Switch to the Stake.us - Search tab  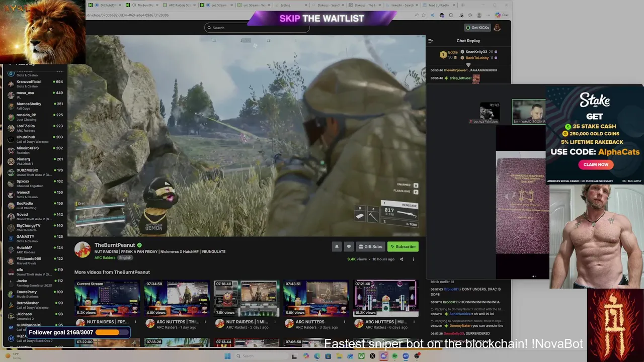tap(329, 5)
